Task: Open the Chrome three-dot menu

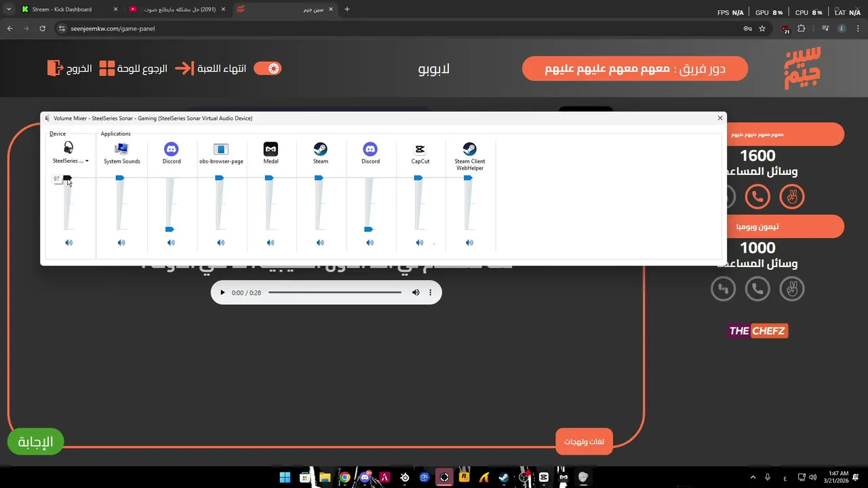Action: tap(857, 28)
